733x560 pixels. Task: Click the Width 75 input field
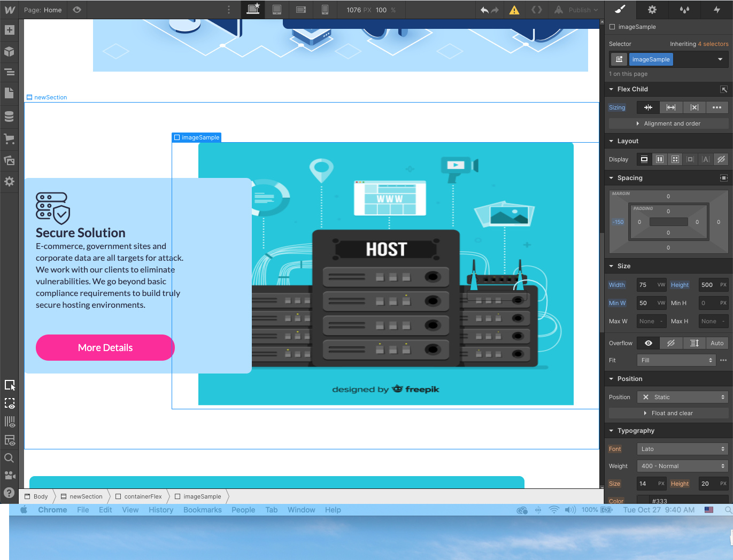[651, 285]
